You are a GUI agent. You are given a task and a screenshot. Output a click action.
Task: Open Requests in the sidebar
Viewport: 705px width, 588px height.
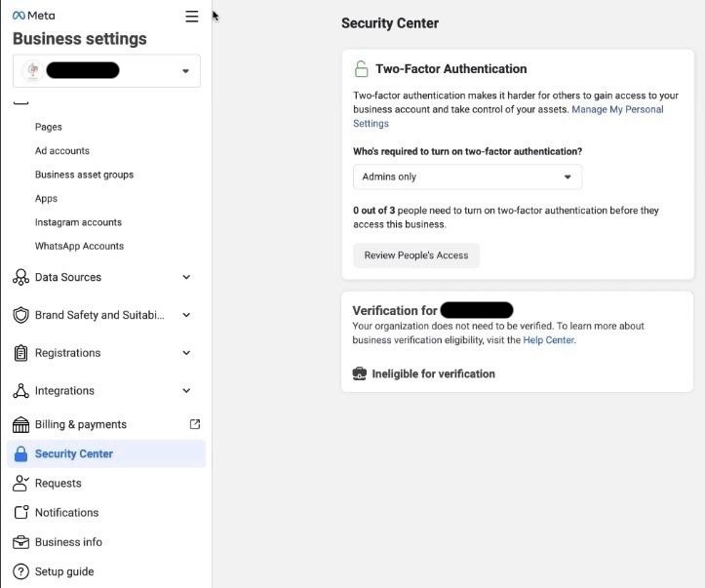tap(59, 483)
